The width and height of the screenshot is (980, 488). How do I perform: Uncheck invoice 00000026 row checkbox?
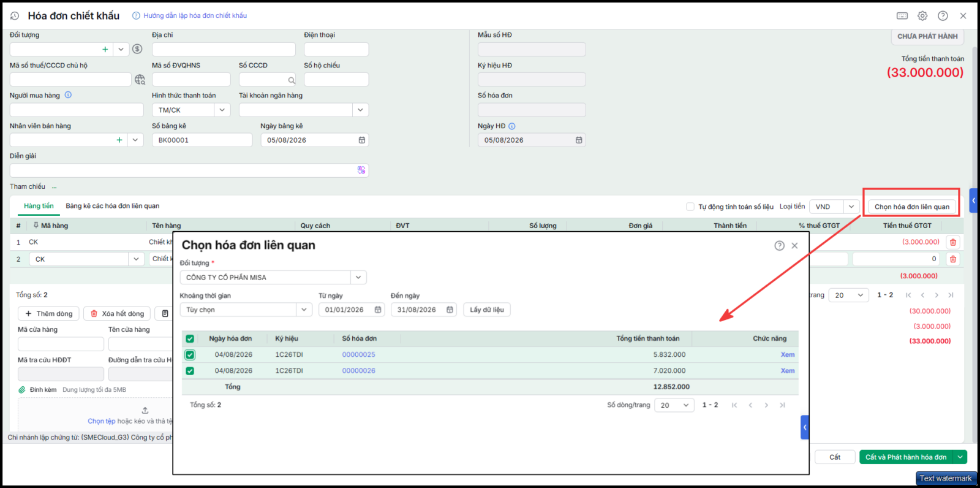[190, 371]
